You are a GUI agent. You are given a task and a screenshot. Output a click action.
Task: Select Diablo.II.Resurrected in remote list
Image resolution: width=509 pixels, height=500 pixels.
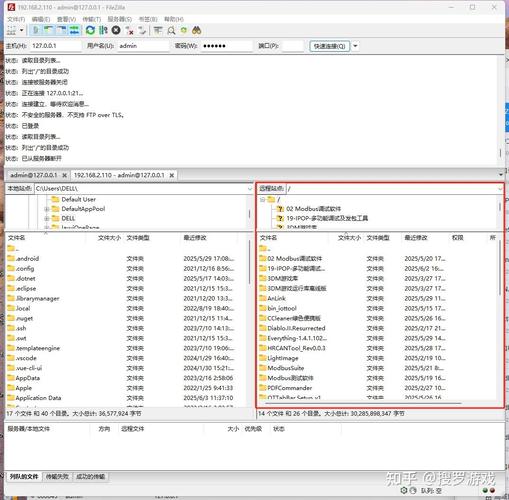click(x=296, y=328)
